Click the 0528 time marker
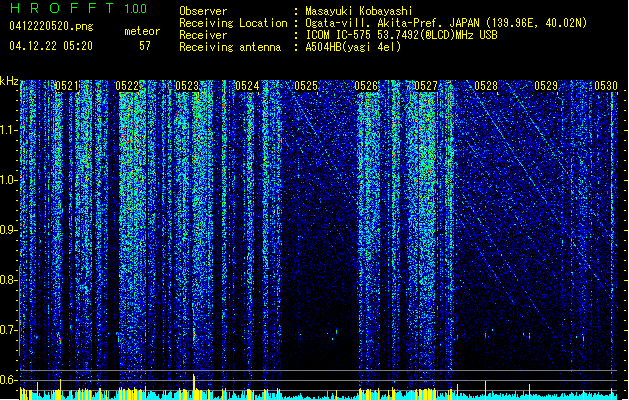This screenshot has height=400, width=629. point(486,86)
